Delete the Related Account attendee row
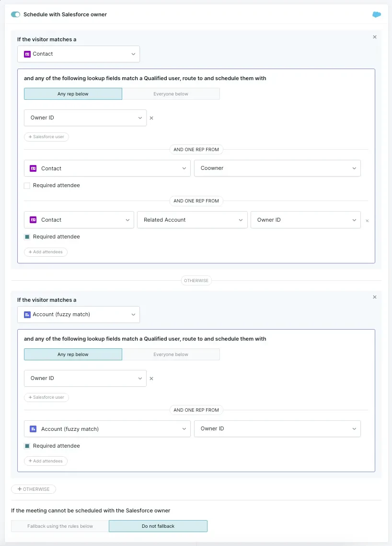The height and width of the screenshot is (546, 392). click(367, 221)
